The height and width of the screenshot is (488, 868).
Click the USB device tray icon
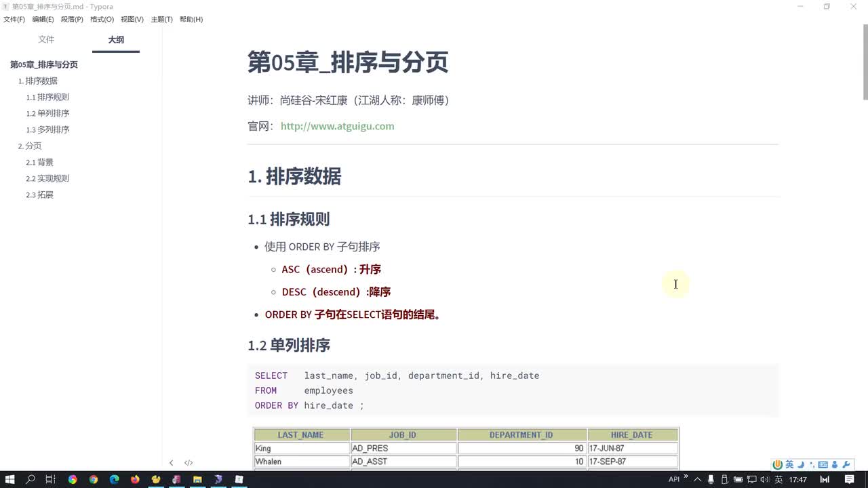pyautogui.click(x=725, y=480)
